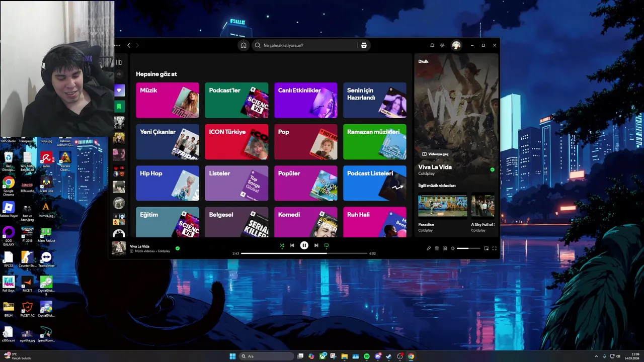This screenshot has width=644, height=362.
Task: Open TeamViewer desktop shortcut
Action: click(x=46, y=259)
